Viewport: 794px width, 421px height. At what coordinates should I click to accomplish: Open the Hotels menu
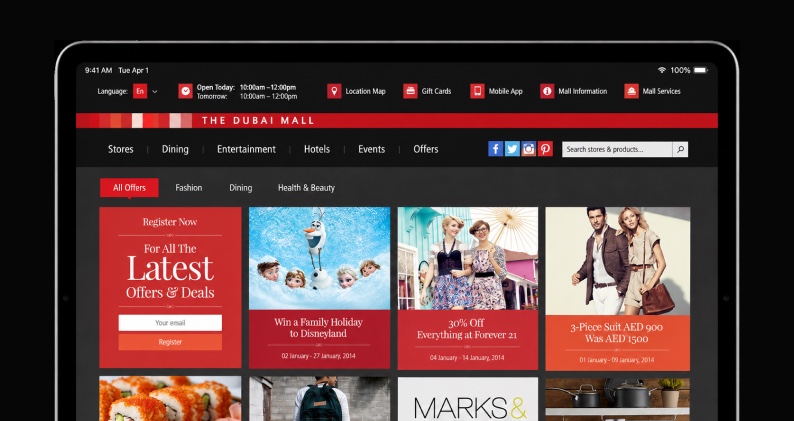(x=317, y=149)
